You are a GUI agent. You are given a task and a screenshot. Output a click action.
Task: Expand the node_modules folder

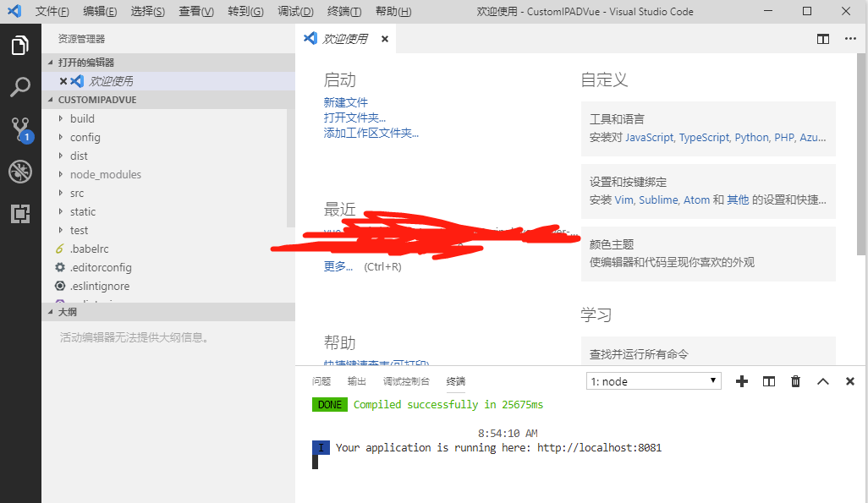(61, 174)
